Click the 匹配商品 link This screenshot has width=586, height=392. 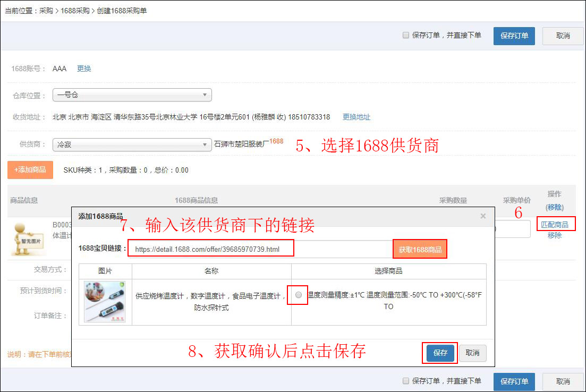[555, 225]
